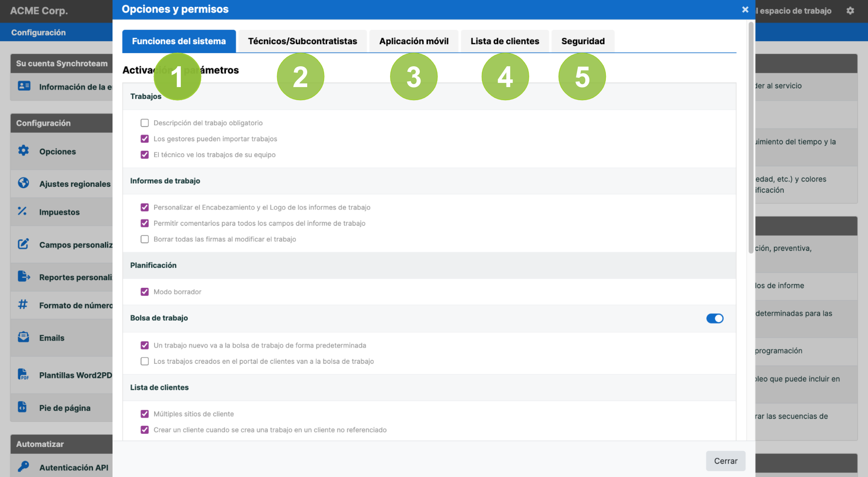Toggle Permitir comentarios para todos los campos
Viewport: 868px width, 477px height.
click(x=145, y=223)
